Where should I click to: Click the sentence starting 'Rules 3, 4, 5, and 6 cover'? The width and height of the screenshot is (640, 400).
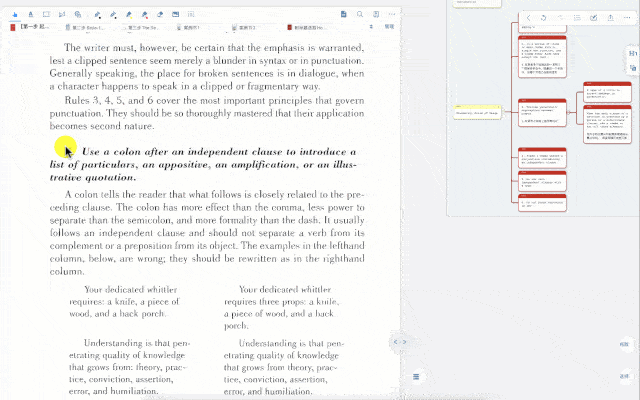(207, 113)
